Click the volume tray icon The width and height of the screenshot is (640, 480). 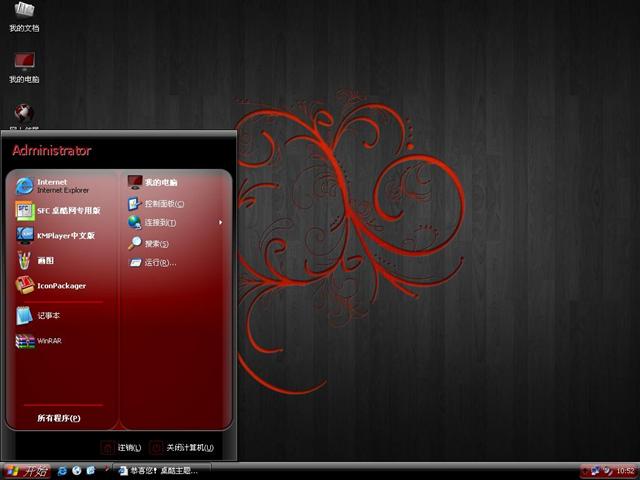tap(608, 471)
